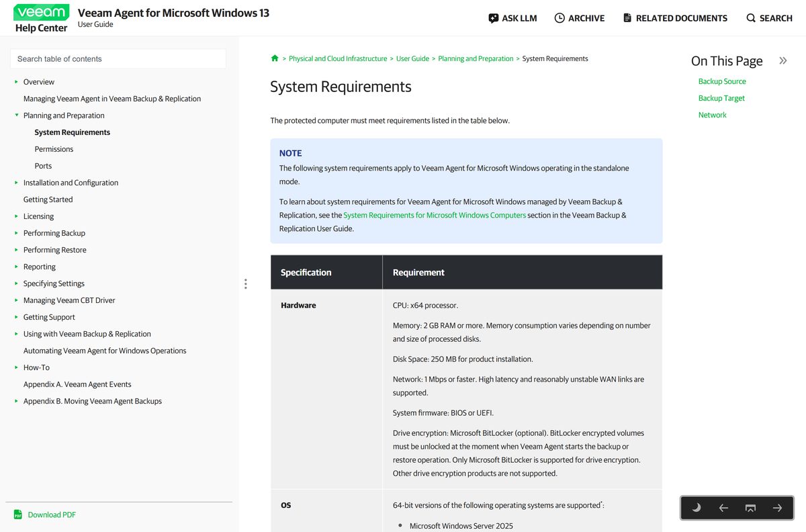Expand the Installation and Configuration arrow

click(17, 183)
